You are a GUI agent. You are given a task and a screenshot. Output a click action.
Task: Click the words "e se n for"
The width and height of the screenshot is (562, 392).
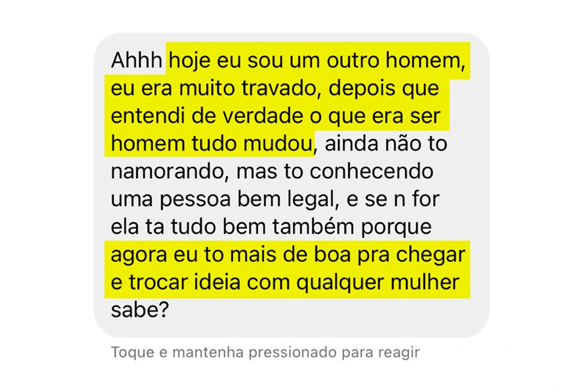pos(393,199)
